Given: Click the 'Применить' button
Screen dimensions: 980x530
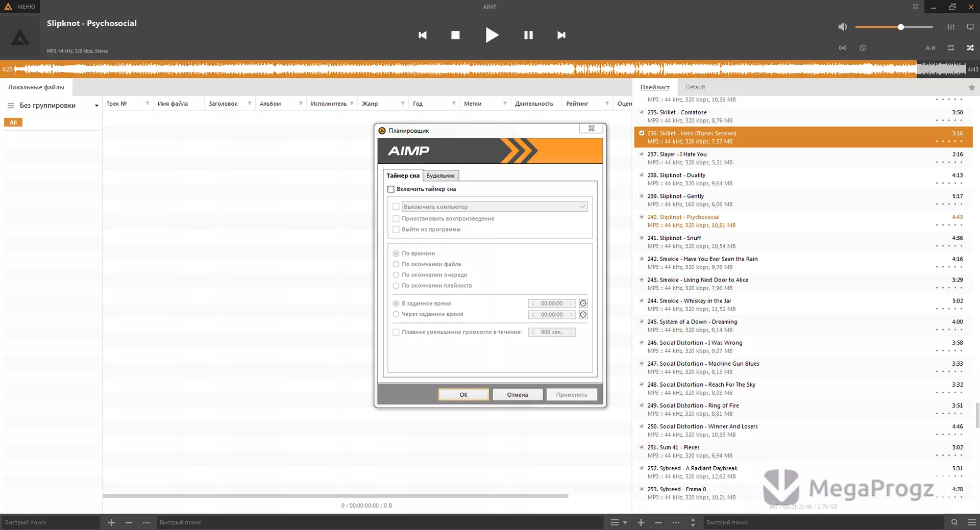Looking at the screenshot, I should click(x=572, y=395).
